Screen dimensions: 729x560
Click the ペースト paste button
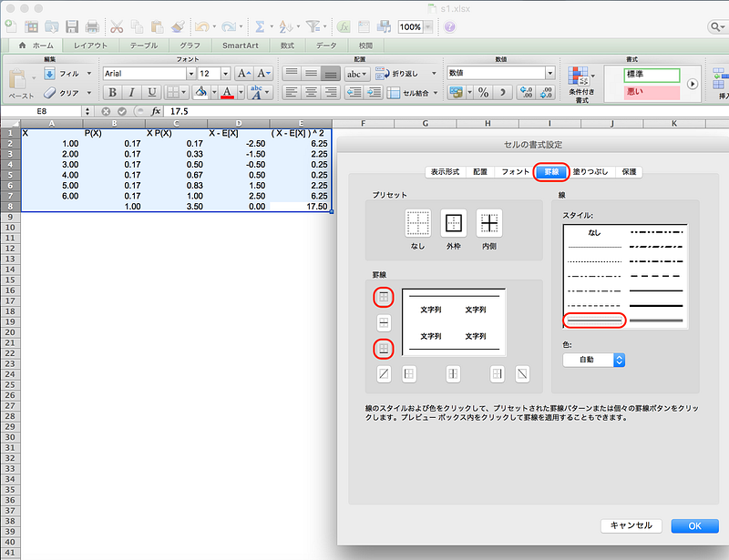pyautogui.click(x=20, y=84)
